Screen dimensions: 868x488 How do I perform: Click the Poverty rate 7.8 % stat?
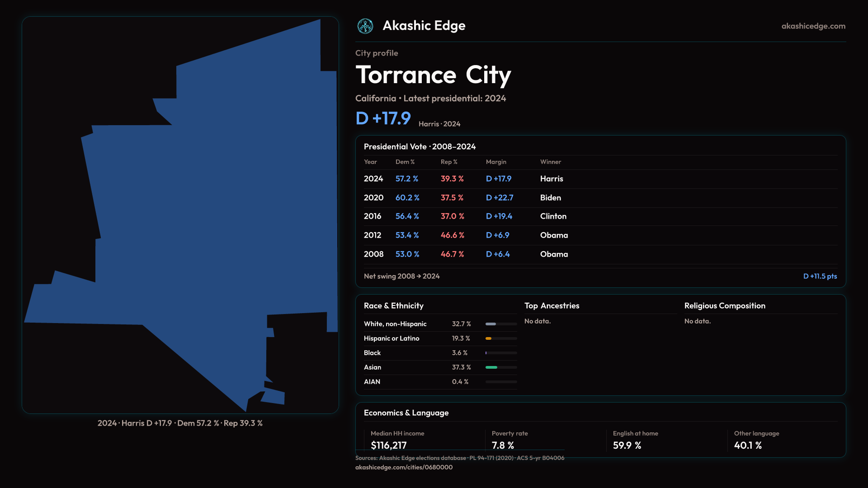click(503, 445)
